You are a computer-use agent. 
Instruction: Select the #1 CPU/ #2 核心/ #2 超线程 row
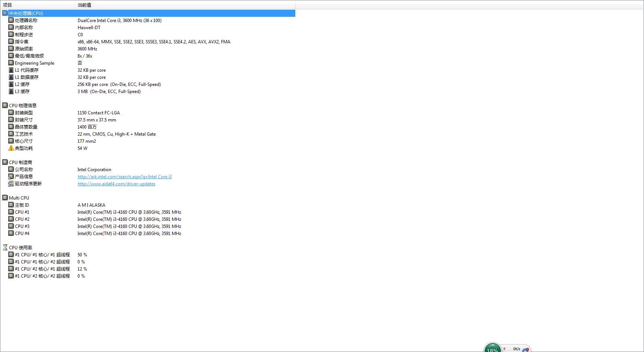(148, 276)
